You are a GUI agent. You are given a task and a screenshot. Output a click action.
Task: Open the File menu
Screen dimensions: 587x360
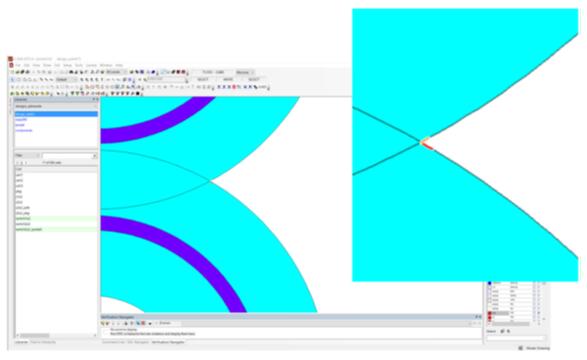click(18, 65)
